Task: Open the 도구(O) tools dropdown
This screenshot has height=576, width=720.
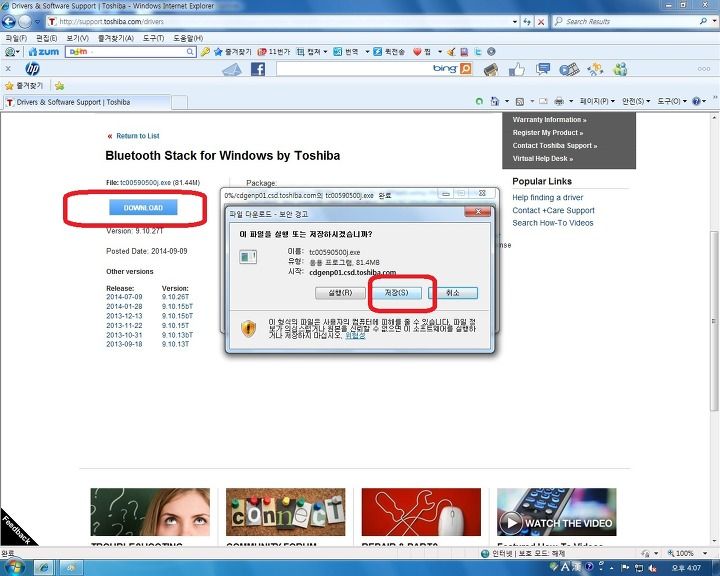Action: pyautogui.click(x=671, y=101)
